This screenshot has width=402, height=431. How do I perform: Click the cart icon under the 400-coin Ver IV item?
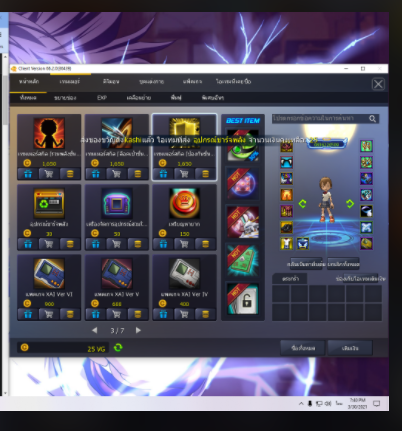click(184, 314)
